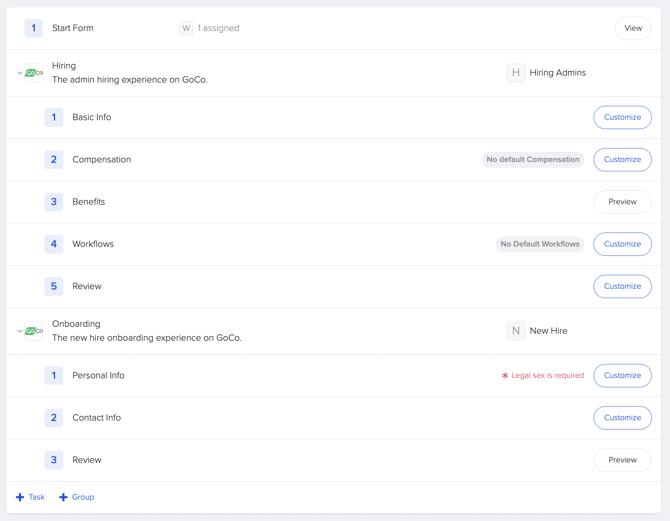
Task: Select step 2 badge beside Compensation
Action: coord(54,159)
